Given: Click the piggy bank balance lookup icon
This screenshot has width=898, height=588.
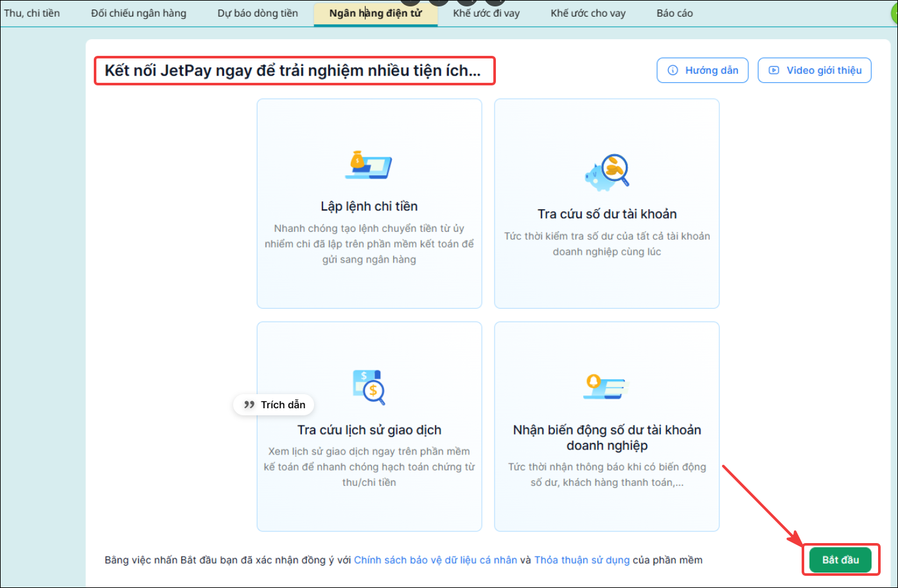Looking at the screenshot, I should coord(607,172).
